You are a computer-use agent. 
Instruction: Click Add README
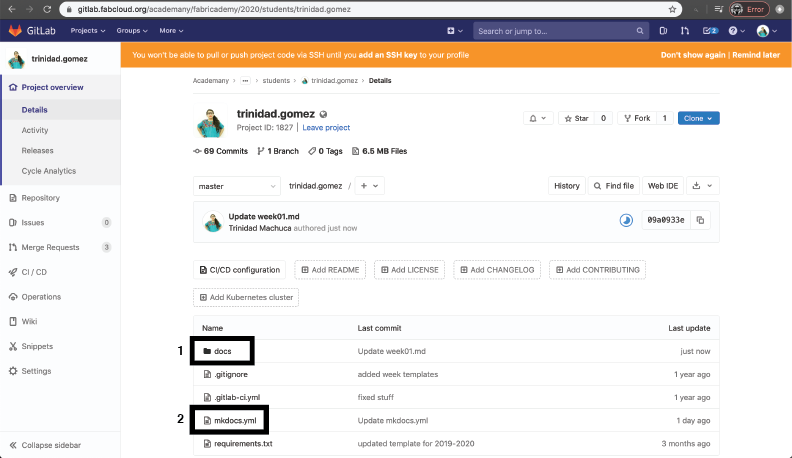pyautogui.click(x=330, y=270)
